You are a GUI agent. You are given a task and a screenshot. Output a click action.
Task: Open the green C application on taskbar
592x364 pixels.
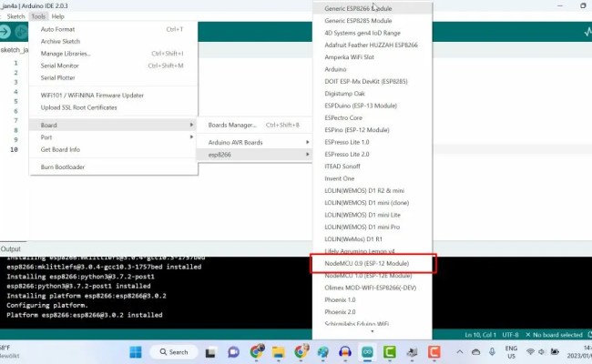[389, 352]
